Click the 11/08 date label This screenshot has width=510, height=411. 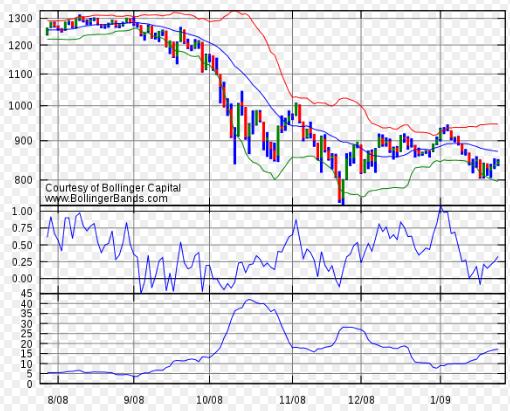[x=293, y=399]
